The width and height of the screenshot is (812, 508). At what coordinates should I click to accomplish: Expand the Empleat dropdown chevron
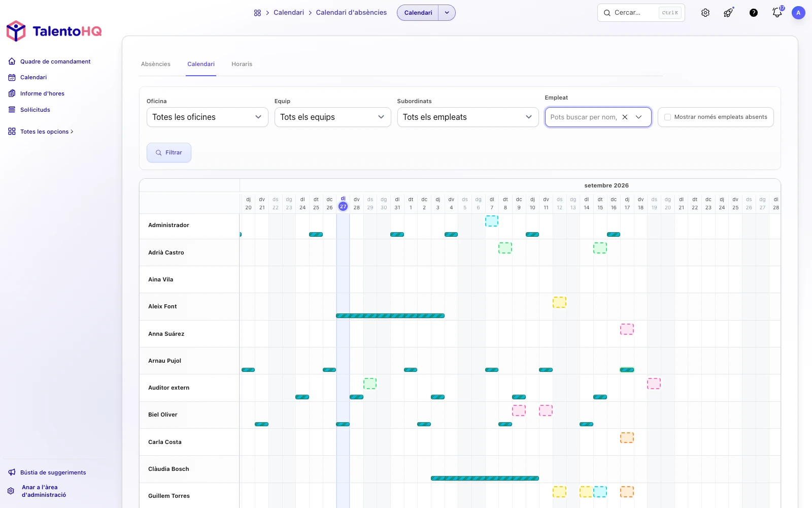pos(638,117)
